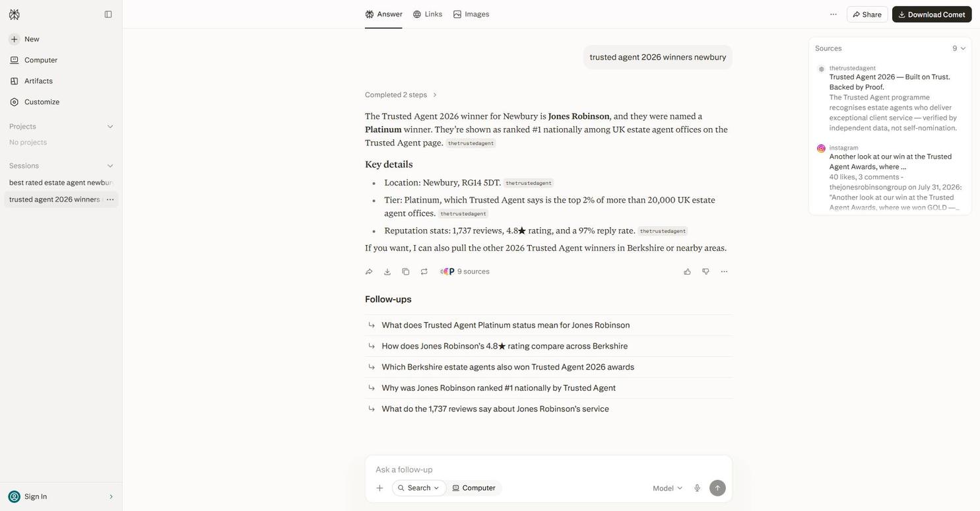Click the thumbs up icon

pyautogui.click(x=687, y=272)
